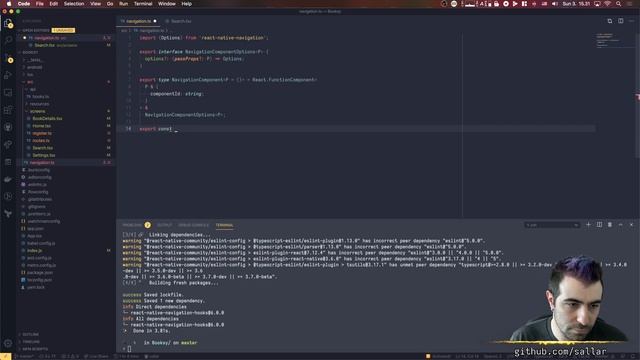Open Run and Debug view
The height and width of the screenshot is (360, 640).
pyautogui.click(x=8, y=76)
